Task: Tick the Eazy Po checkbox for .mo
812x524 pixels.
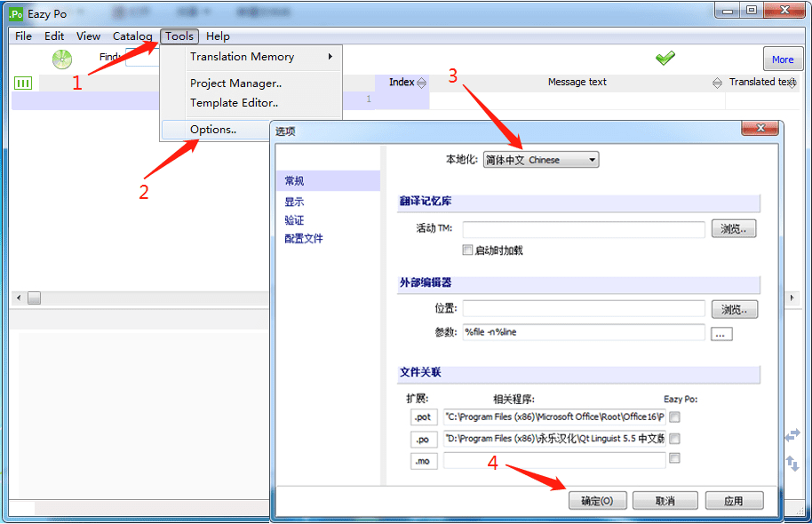Action: pos(674,458)
